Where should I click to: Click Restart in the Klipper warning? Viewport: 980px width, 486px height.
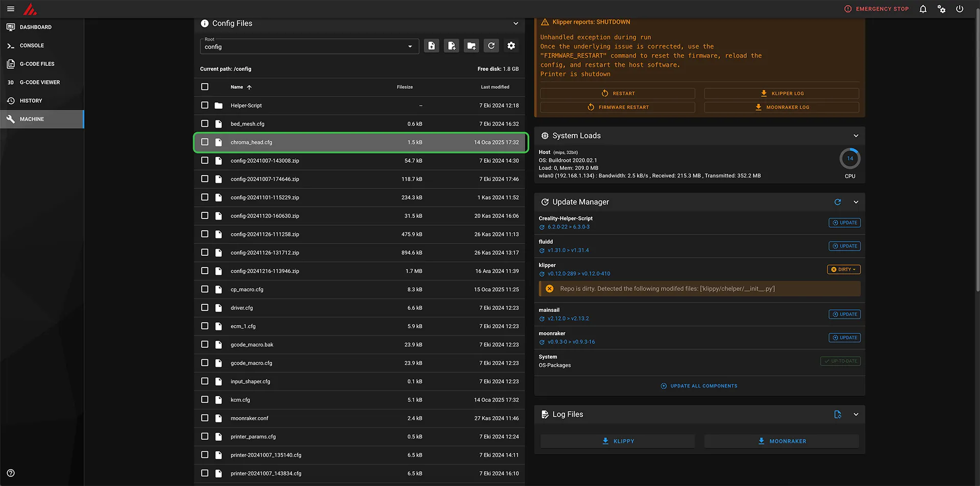coord(618,93)
